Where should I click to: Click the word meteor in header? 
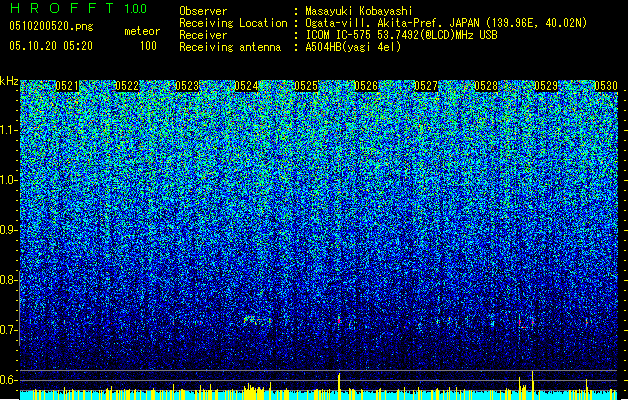pos(142,31)
